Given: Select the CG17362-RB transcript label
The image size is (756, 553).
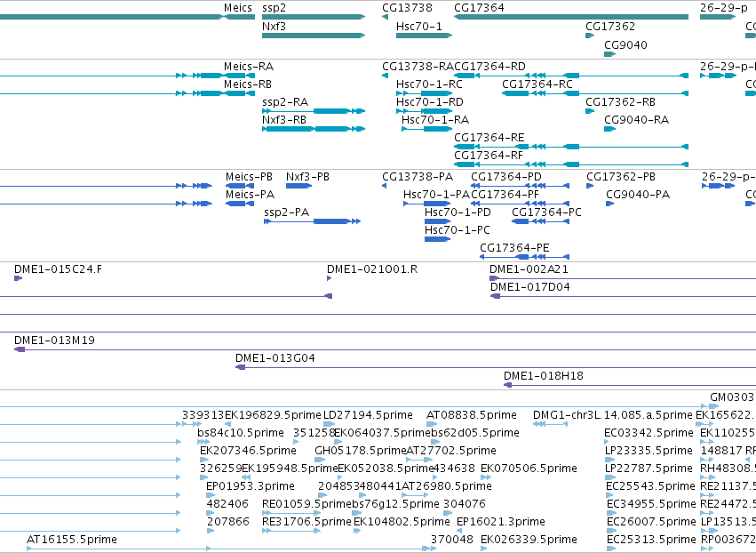Looking at the screenshot, I should coord(620,102).
